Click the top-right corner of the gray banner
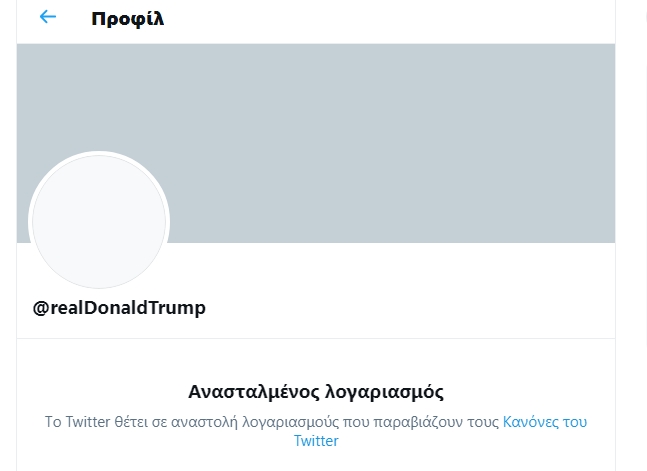This screenshot has width=647, height=471. [605, 53]
